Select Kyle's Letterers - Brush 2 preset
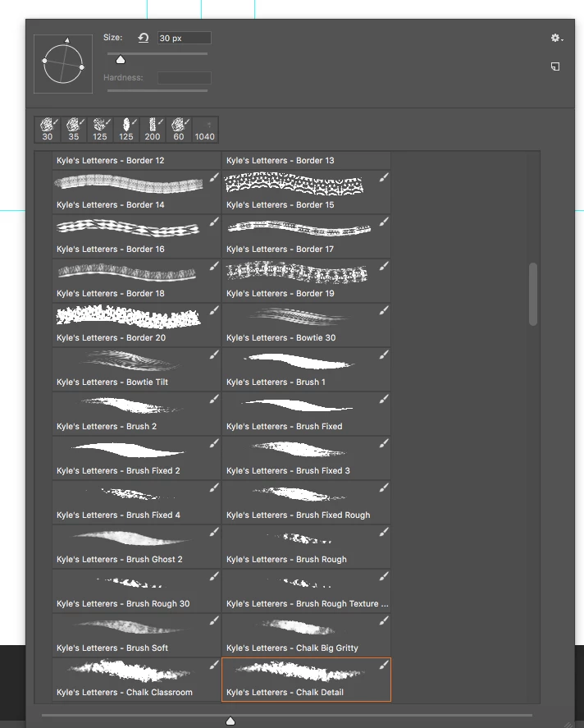The image size is (584, 728). 136,414
